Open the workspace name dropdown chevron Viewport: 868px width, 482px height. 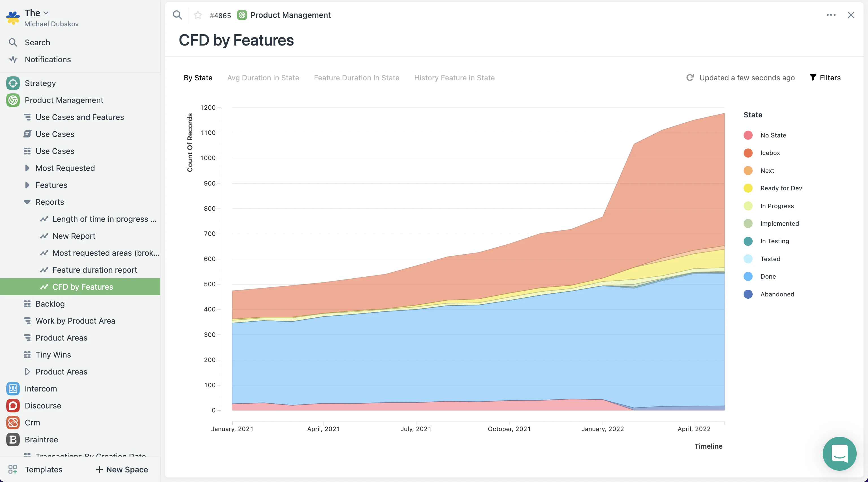(46, 13)
